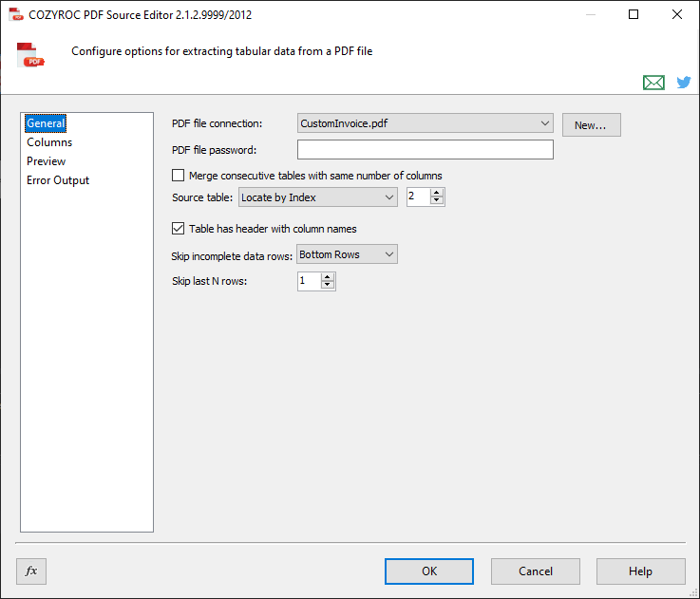Image resolution: width=700 pixels, height=599 pixels.
Task: Click the fx expressions button
Action: [31, 571]
